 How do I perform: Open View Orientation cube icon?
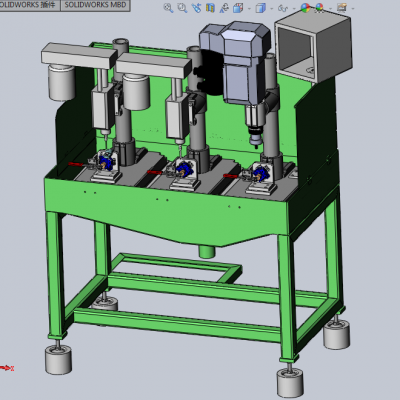(x=238, y=8)
